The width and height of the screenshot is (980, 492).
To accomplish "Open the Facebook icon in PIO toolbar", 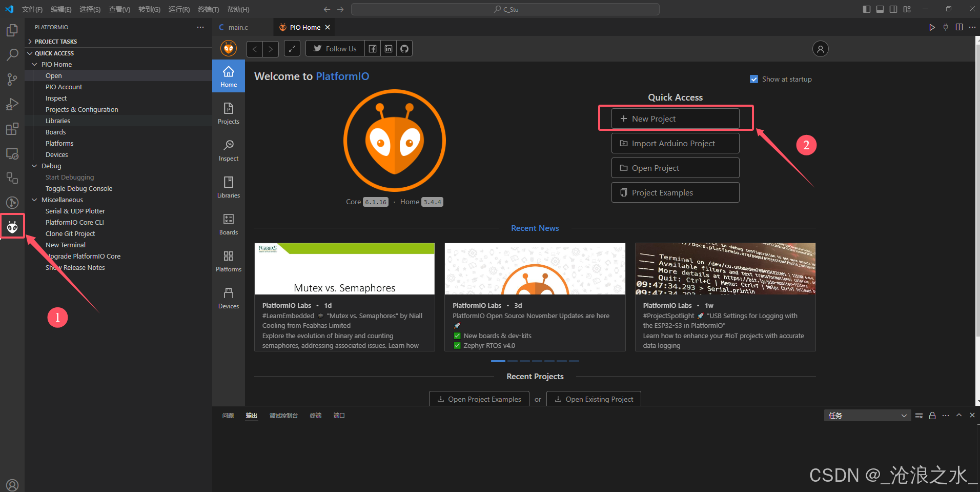I will (373, 49).
